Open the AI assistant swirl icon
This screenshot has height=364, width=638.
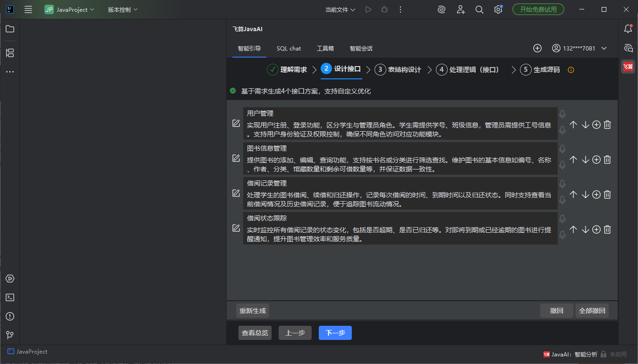coord(442,9)
